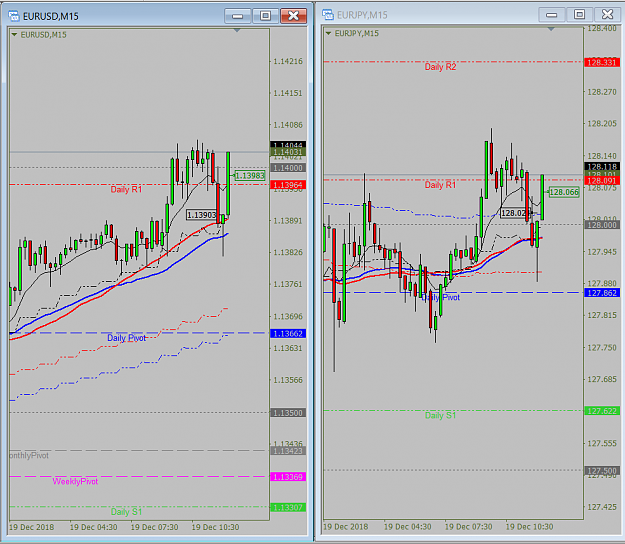Viewport: 625px width, 544px height.
Task: Click the EURUSD,M15 window title text
Action: 51,16
